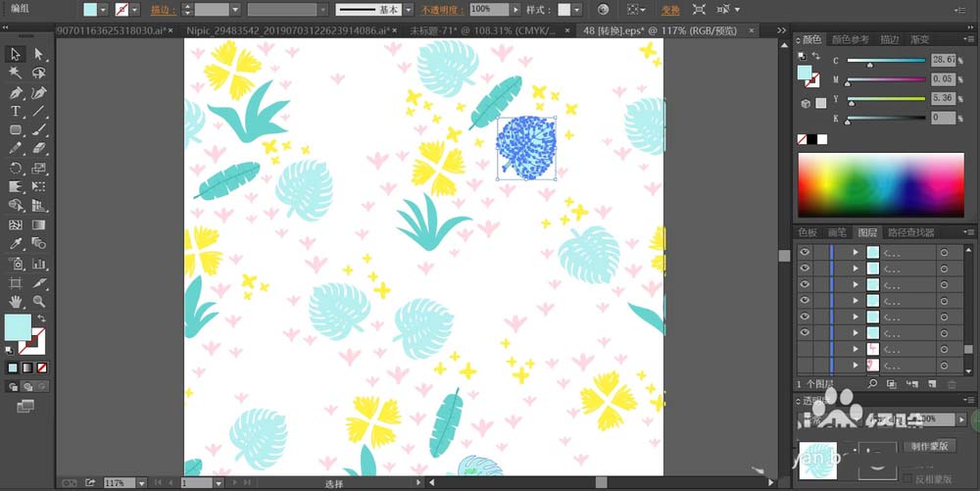The image size is (980, 491).
Task: Open the Nipic_29483542 document tab
Action: click(287, 30)
